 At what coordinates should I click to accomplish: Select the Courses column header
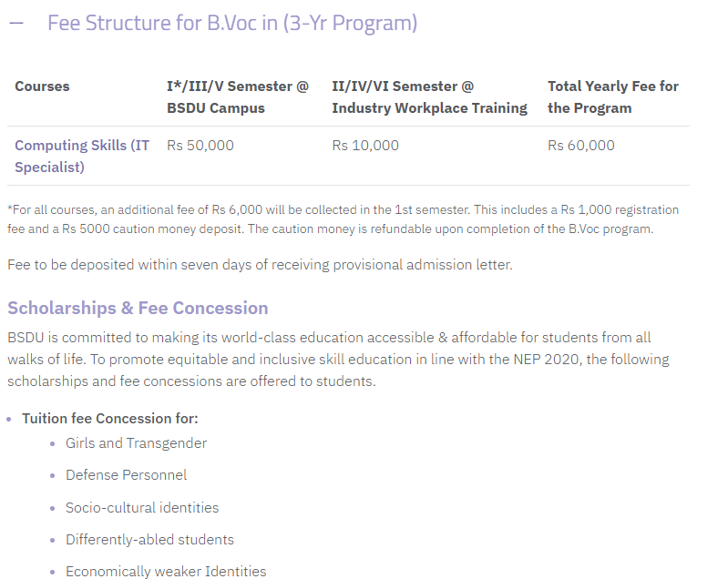click(x=42, y=86)
